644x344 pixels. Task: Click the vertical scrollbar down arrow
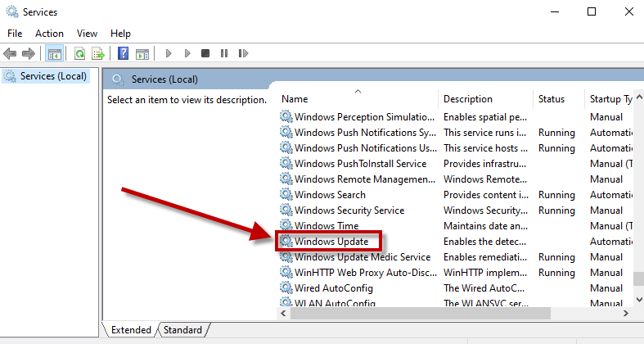point(639,300)
